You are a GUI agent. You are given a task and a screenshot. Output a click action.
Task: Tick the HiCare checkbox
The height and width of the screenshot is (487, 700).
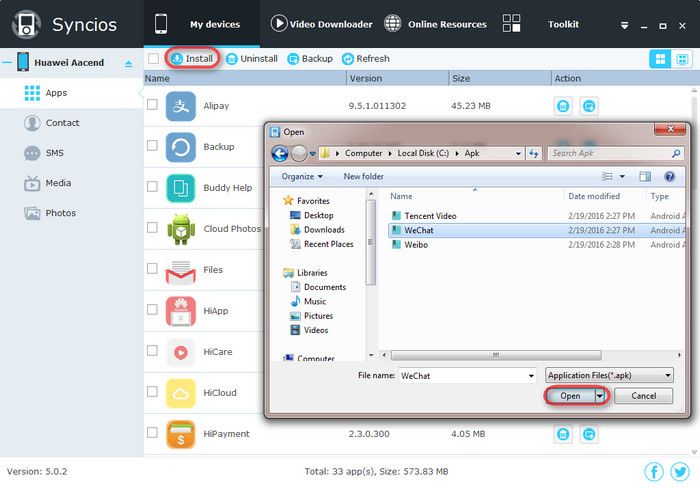click(152, 350)
